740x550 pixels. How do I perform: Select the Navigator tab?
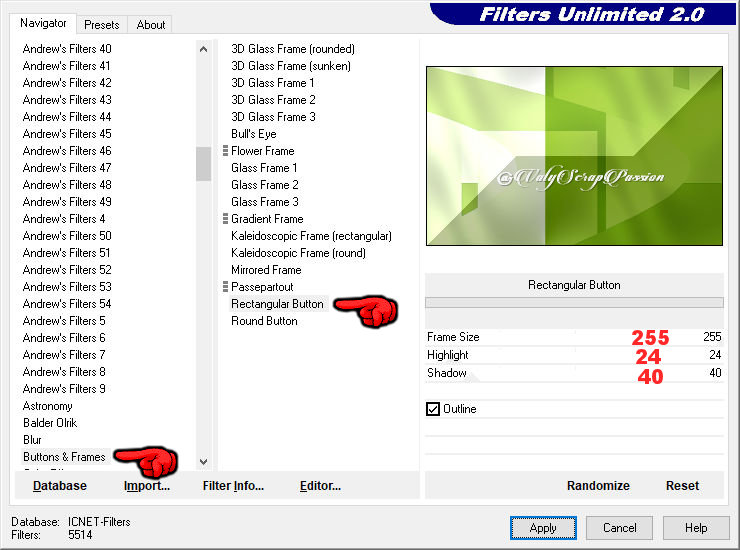[43, 23]
